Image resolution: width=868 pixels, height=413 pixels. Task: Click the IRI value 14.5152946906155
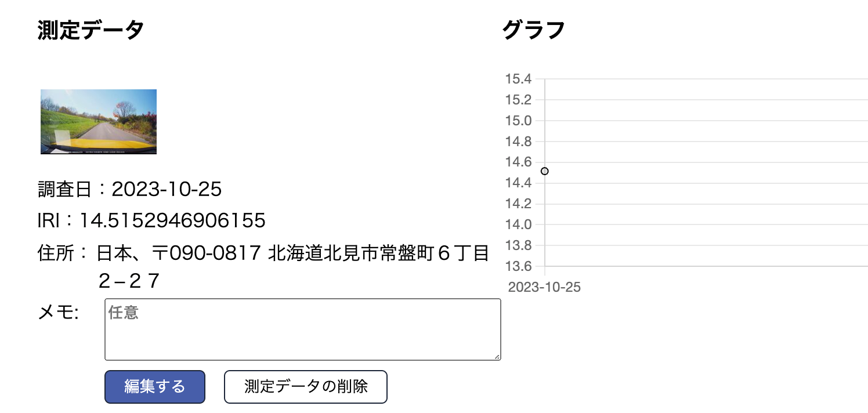172,220
